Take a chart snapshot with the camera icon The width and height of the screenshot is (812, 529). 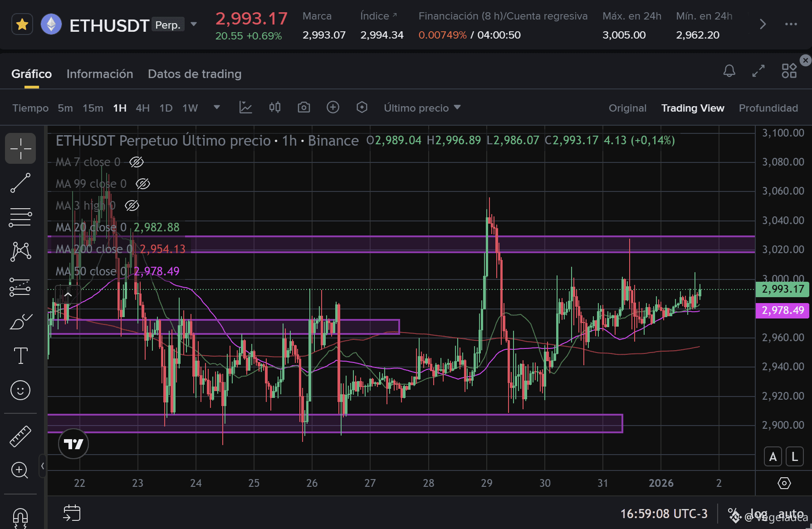pos(304,108)
